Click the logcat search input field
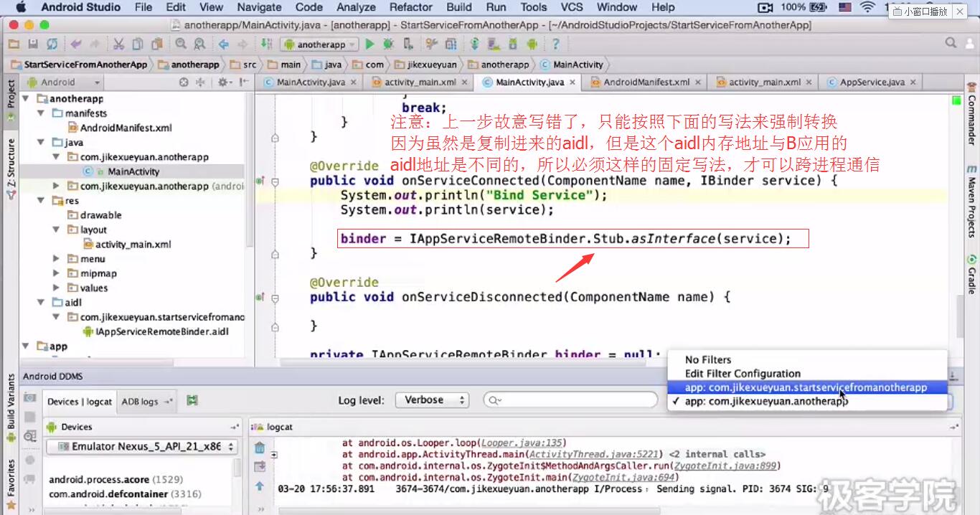980x515 pixels. click(x=570, y=400)
